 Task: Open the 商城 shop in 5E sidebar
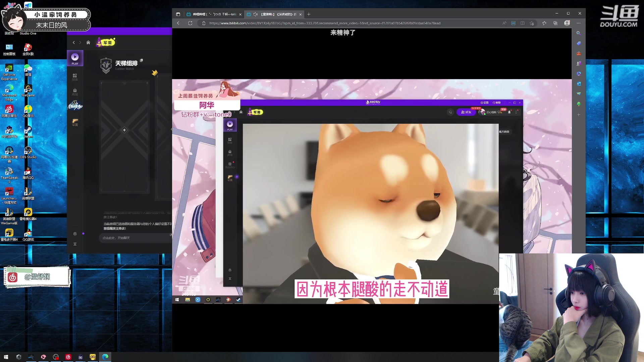tap(75, 92)
